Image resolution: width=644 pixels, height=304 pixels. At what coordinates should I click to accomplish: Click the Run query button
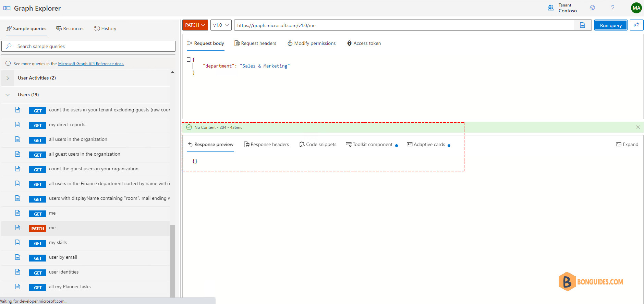point(611,25)
